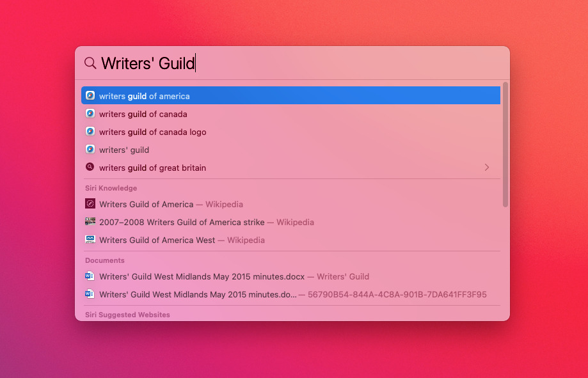The image size is (588, 378).
Task: Click the results list scrollbar
Action: [x=505, y=145]
